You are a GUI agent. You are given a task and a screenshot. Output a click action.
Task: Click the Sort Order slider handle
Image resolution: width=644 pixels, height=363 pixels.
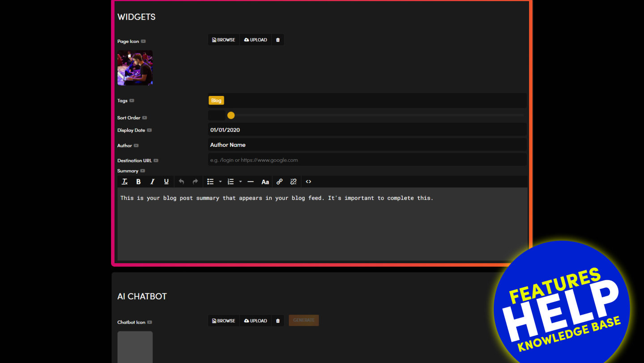231,115
